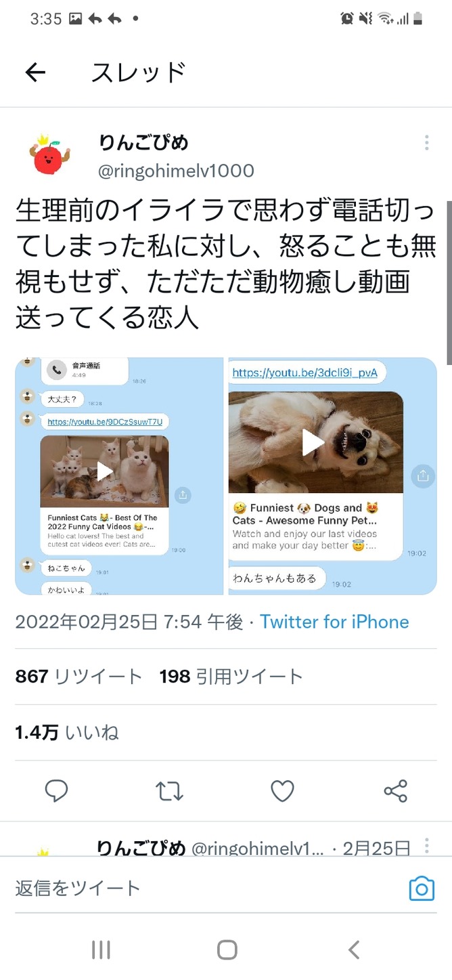Tap the Android back navigation chevron
Image resolution: width=452 pixels, height=980 pixels.
coord(353,950)
